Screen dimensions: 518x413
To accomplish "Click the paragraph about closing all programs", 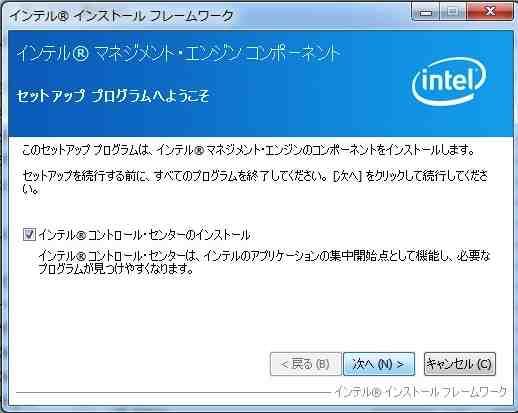I will pos(255,183).
